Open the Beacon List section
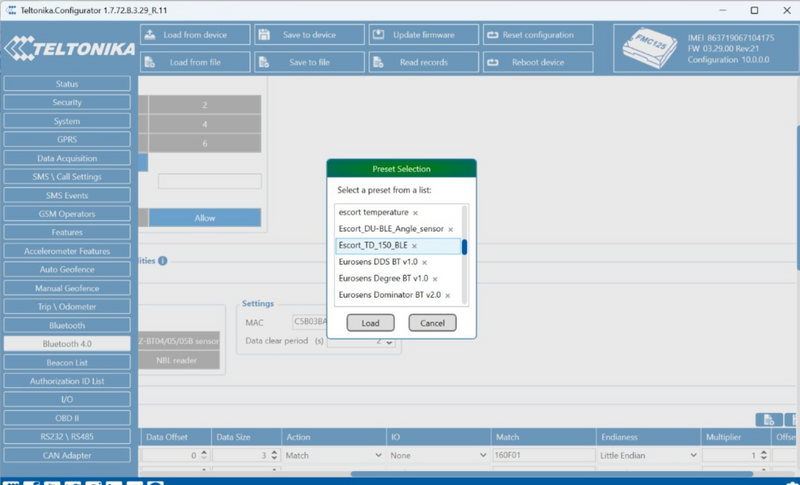The height and width of the screenshot is (485, 800). tap(67, 363)
